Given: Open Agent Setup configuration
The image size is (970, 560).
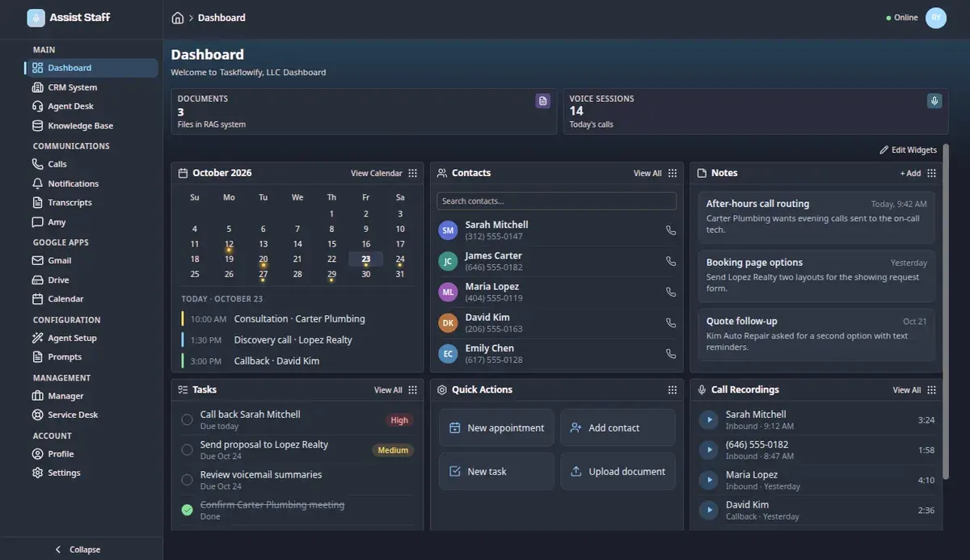Looking at the screenshot, I should click(91, 338).
